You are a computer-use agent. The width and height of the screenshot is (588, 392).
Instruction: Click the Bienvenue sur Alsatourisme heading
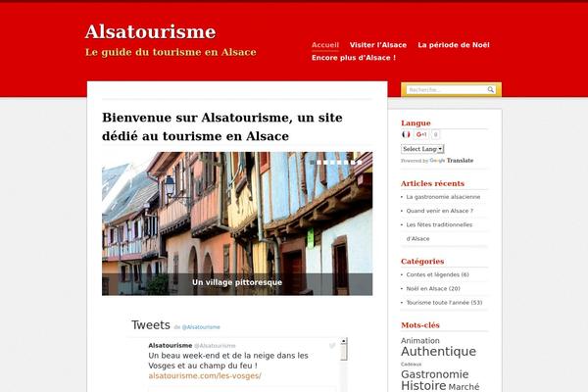(x=222, y=126)
